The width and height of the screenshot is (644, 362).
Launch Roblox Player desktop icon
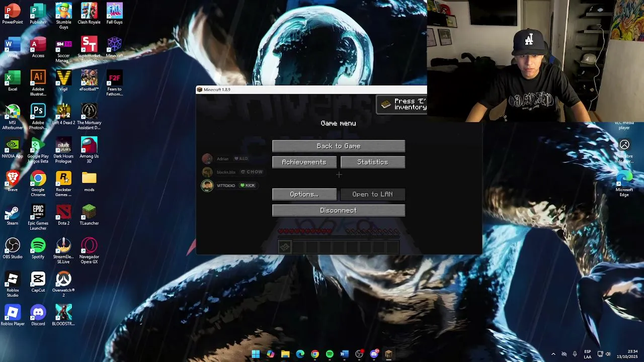(x=13, y=316)
